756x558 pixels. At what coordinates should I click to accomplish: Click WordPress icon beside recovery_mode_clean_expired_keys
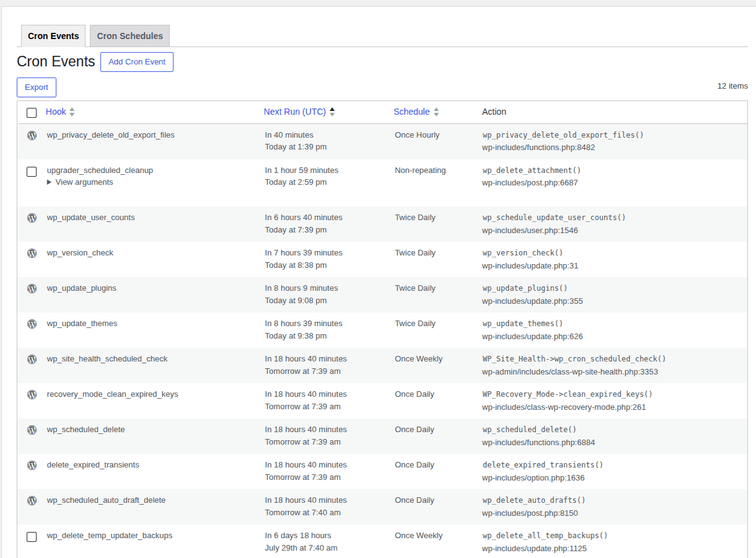32,394
